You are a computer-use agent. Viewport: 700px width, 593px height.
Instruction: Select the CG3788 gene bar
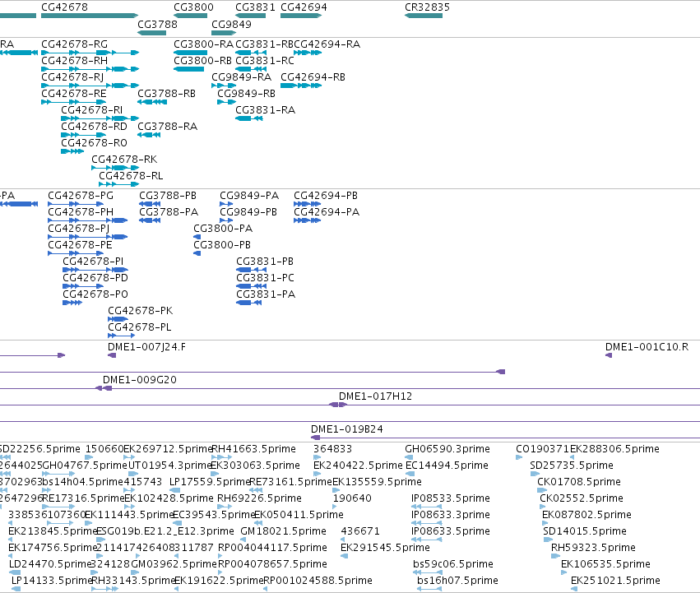[x=152, y=33]
